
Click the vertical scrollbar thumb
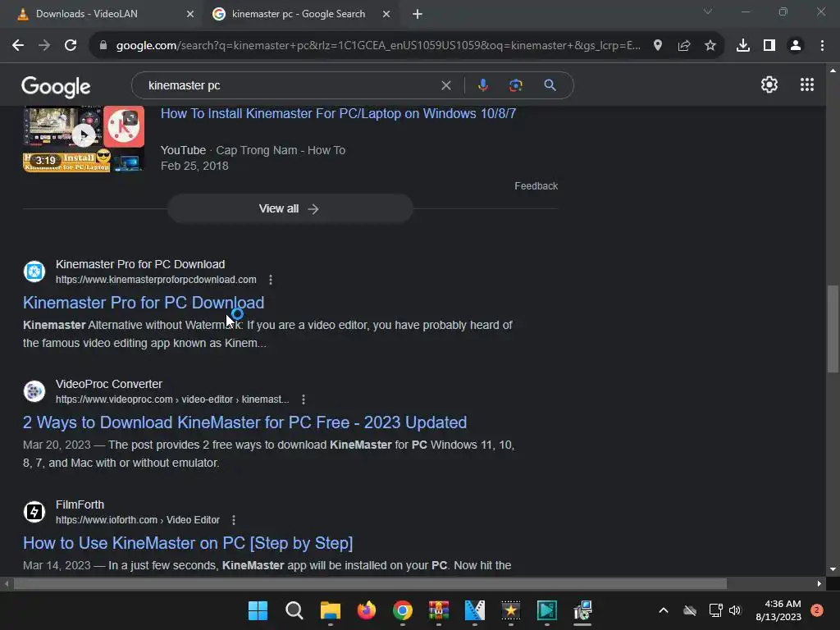(833, 328)
